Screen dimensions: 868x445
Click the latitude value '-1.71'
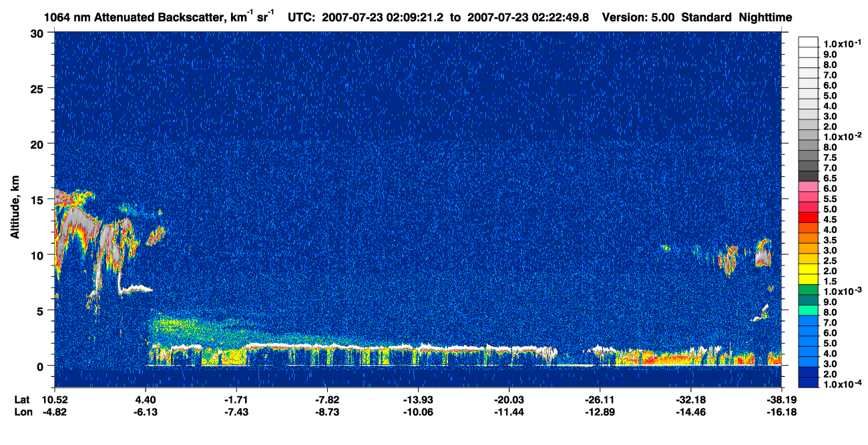(x=236, y=400)
